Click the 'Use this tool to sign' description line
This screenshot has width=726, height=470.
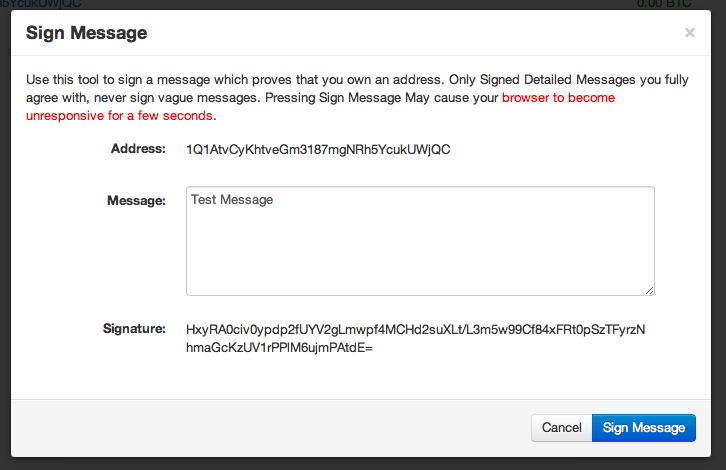(x=357, y=80)
